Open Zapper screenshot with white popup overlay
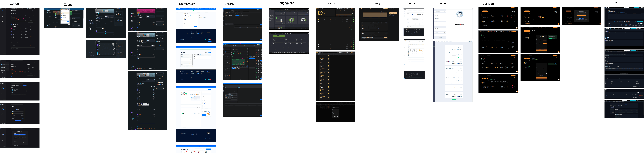The width and height of the screenshot is (644, 153). [64, 18]
